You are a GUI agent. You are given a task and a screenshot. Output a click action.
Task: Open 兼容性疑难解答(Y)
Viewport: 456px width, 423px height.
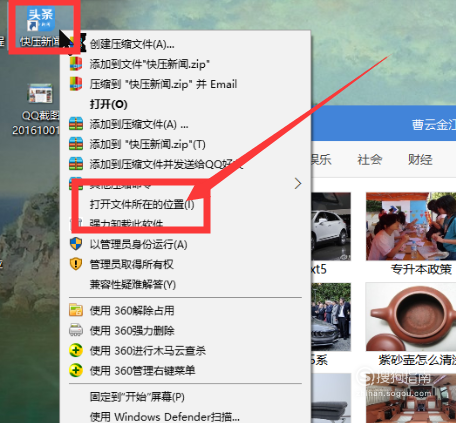pyautogui.click(x=133, y=284)
